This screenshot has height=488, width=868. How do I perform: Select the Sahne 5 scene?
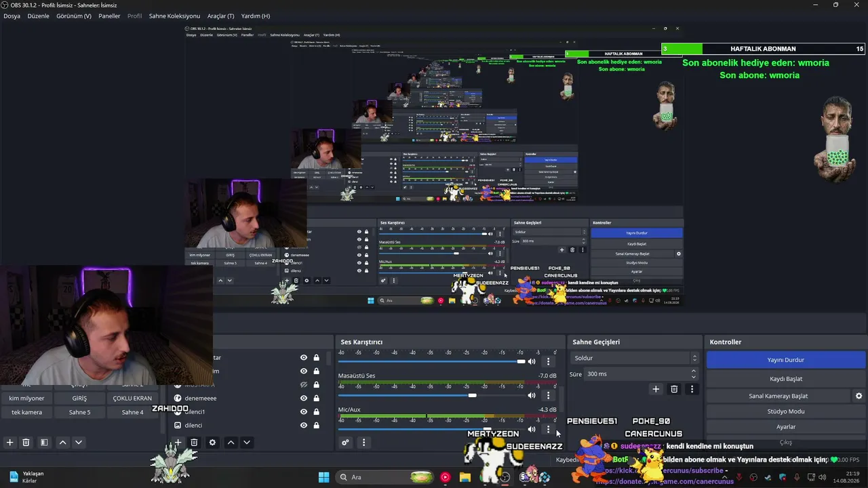(79, 412)
